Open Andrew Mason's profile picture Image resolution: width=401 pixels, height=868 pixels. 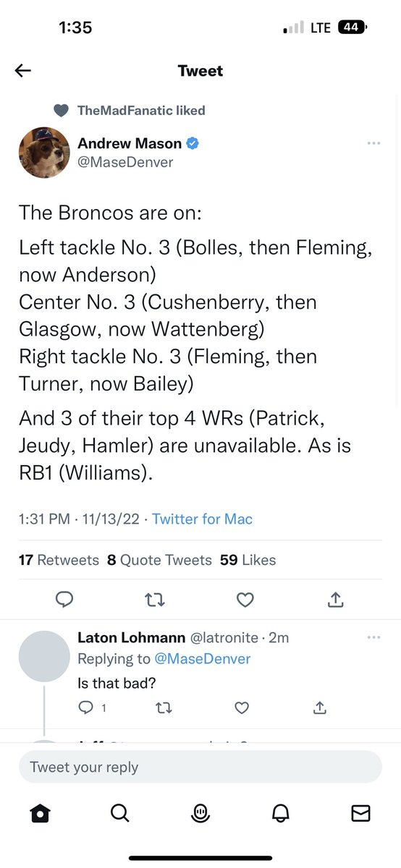[x=44, y=153]
